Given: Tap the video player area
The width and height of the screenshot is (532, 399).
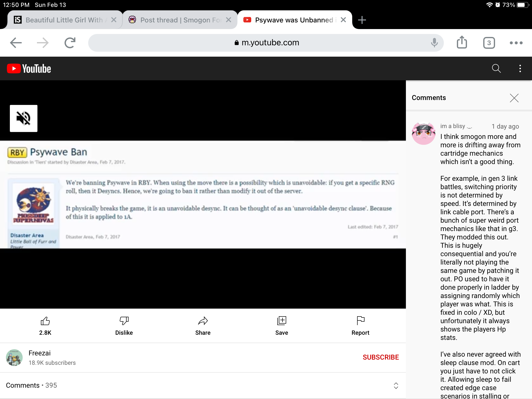Looking at the screenshot, I should 203,194.
